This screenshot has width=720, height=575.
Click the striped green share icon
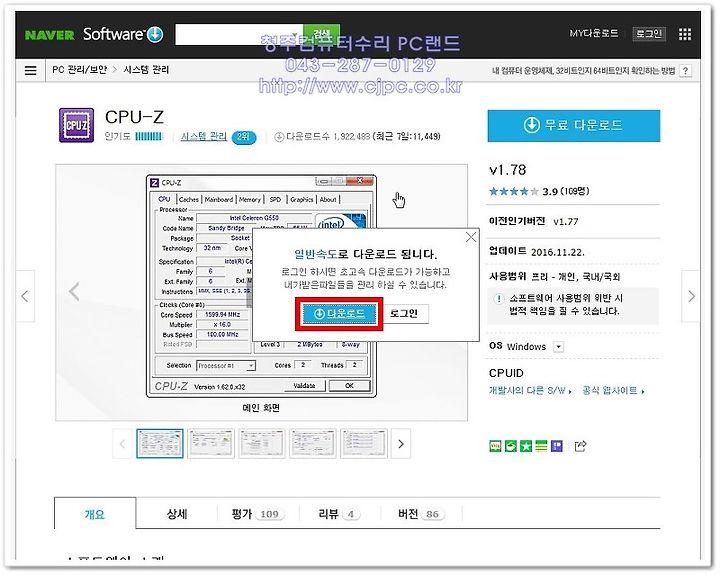tap(541, 446)
